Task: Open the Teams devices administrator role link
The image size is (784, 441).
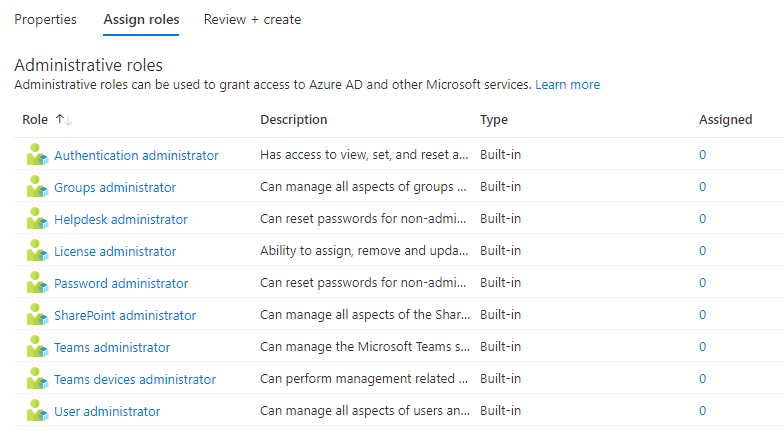Action: (135, 379)
